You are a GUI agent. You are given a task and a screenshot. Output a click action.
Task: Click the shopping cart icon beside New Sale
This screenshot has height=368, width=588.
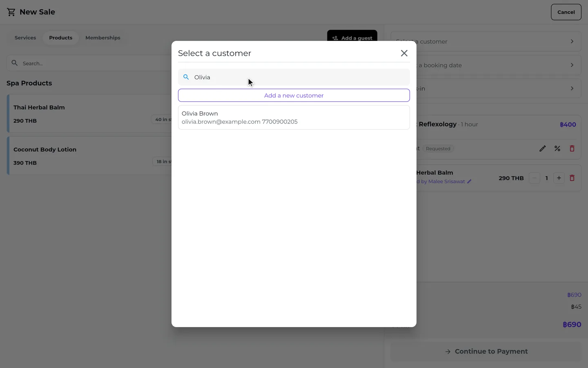point(11,12)
